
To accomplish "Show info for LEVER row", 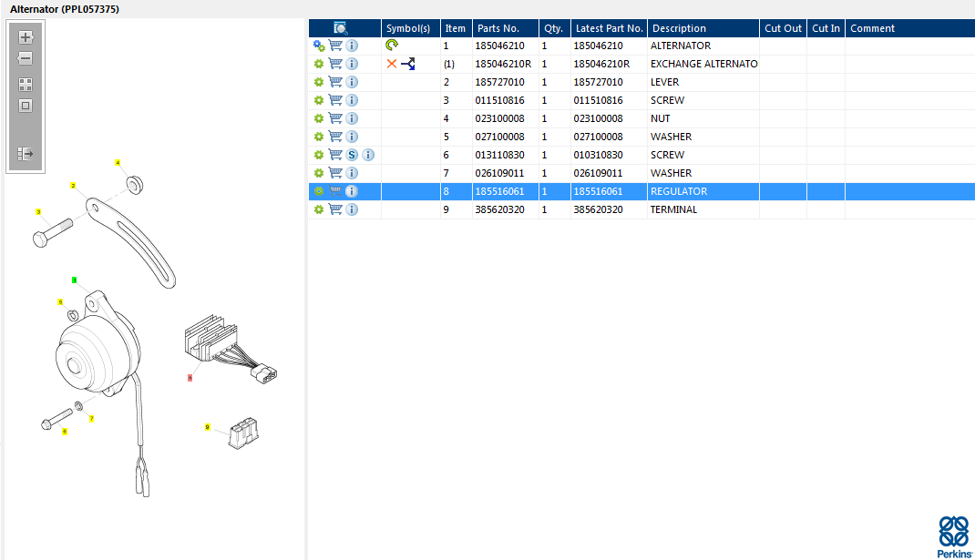I will 352,82.
